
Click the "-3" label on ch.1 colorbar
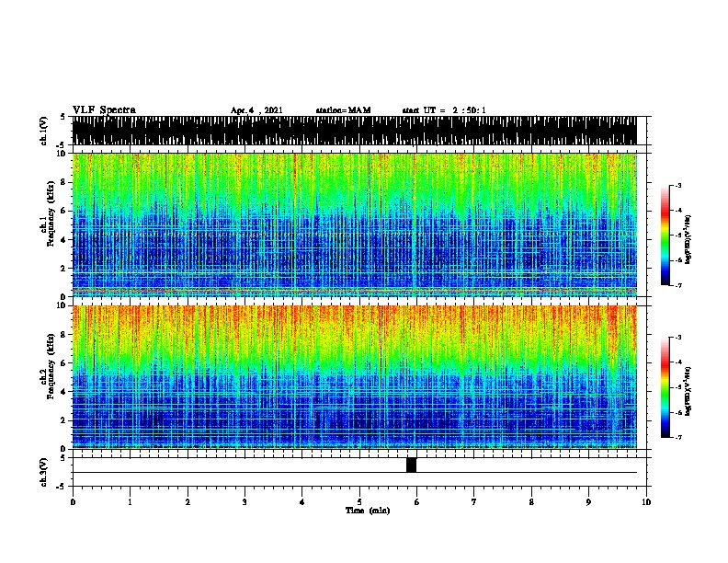click(678, 185)
